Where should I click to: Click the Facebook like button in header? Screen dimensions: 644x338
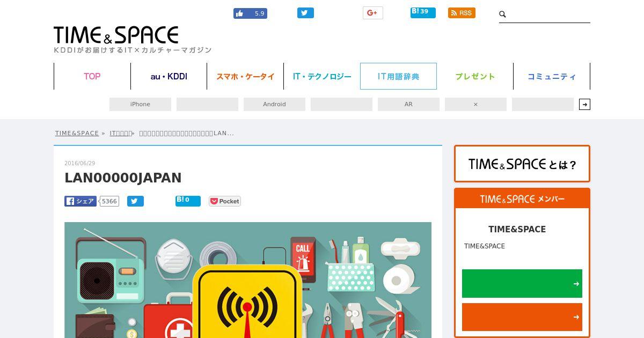[x=250, y=13]
